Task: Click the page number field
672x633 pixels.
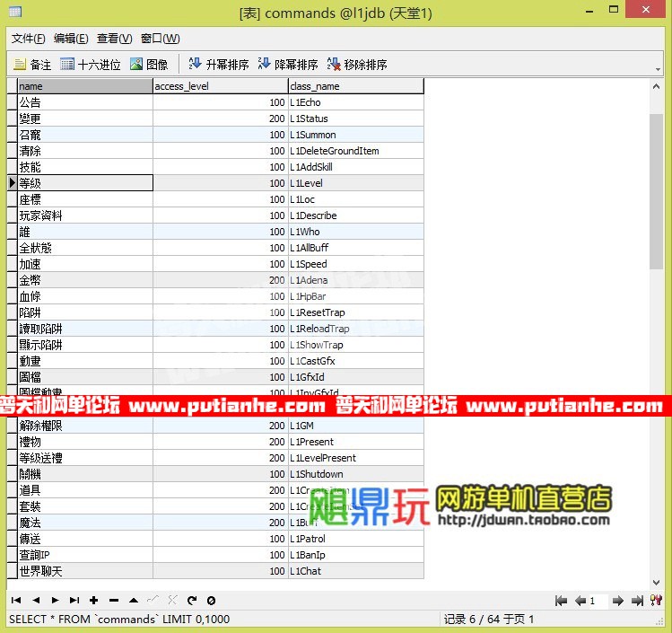Action: click(x=598, y=601)
